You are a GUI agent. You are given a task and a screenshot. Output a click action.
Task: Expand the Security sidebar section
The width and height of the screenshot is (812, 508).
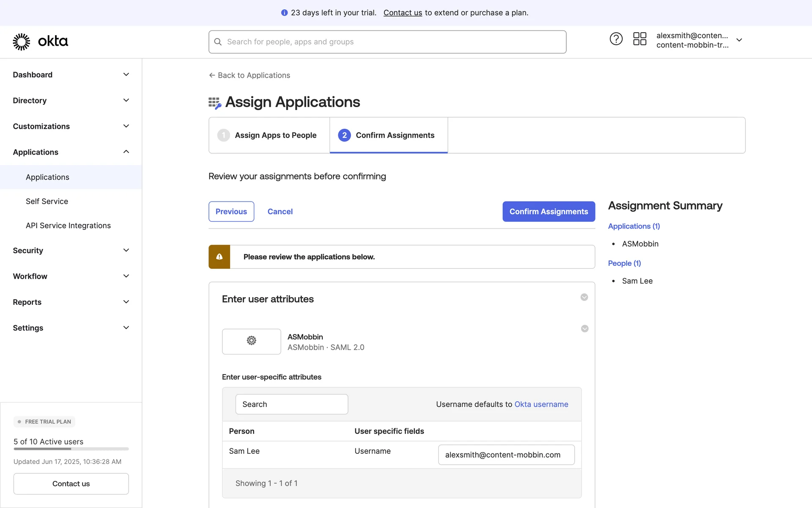click(126, 250)
